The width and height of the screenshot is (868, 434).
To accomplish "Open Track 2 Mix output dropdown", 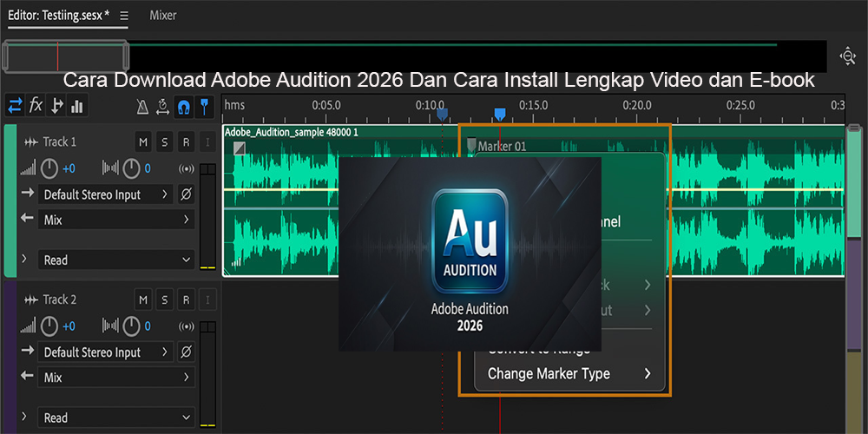I will click(116, 378).
